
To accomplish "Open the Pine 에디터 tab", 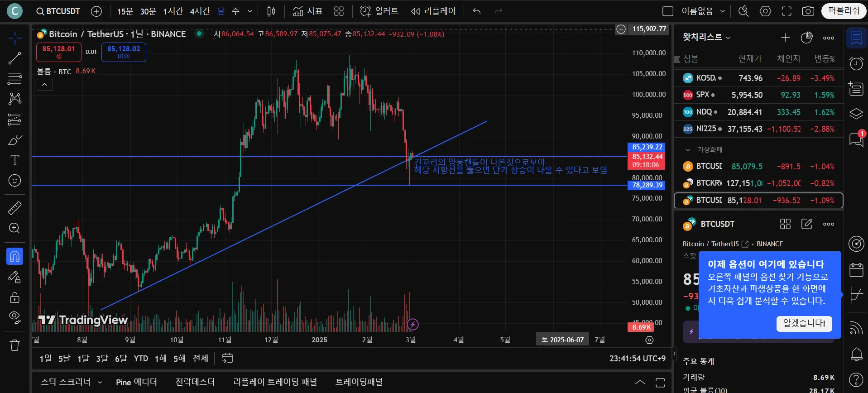I will click(x=136, y=382).
